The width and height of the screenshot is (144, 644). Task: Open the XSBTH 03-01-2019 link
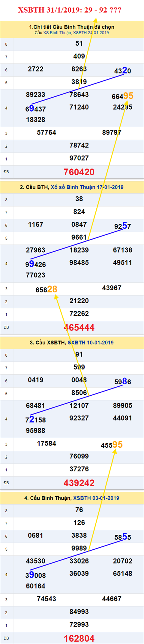point(96,498)
